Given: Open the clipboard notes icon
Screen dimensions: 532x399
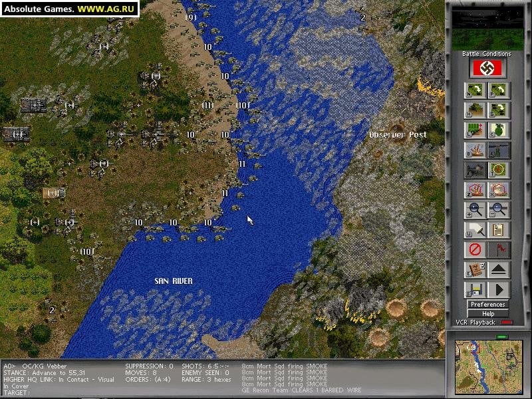Looking at the screenshot, I should pos(499,230).
